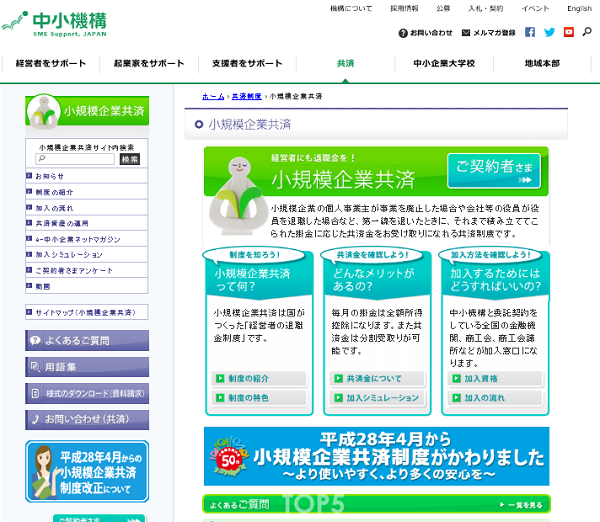
Task: Click the 中小機構 SME Support JAPAN logo
Action: coord(54,24)
